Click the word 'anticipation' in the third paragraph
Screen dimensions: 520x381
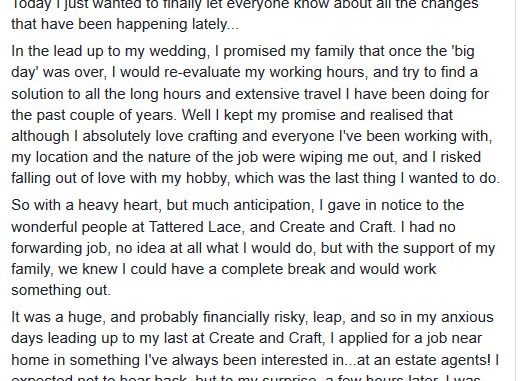272,205
